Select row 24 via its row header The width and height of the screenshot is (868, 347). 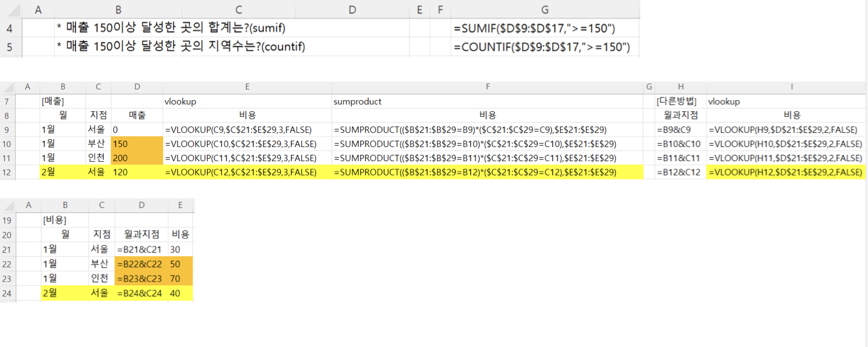point(7,293)
